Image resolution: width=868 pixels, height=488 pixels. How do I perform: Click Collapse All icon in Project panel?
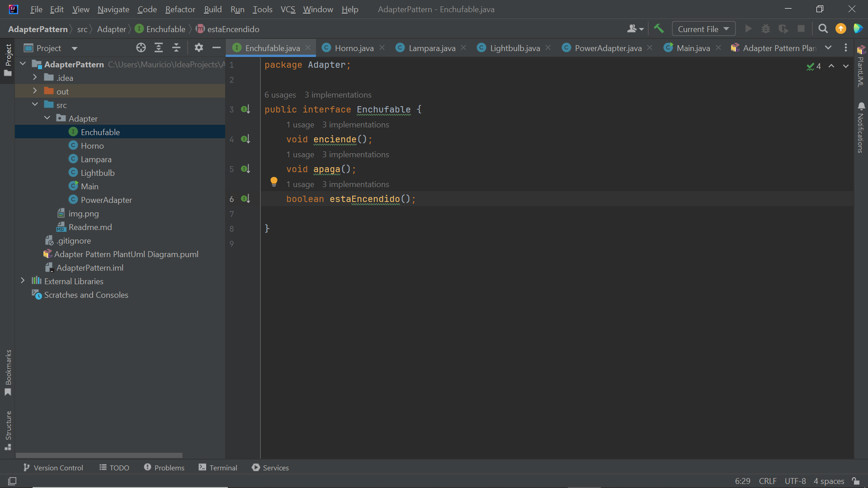[x=176, y=48]
